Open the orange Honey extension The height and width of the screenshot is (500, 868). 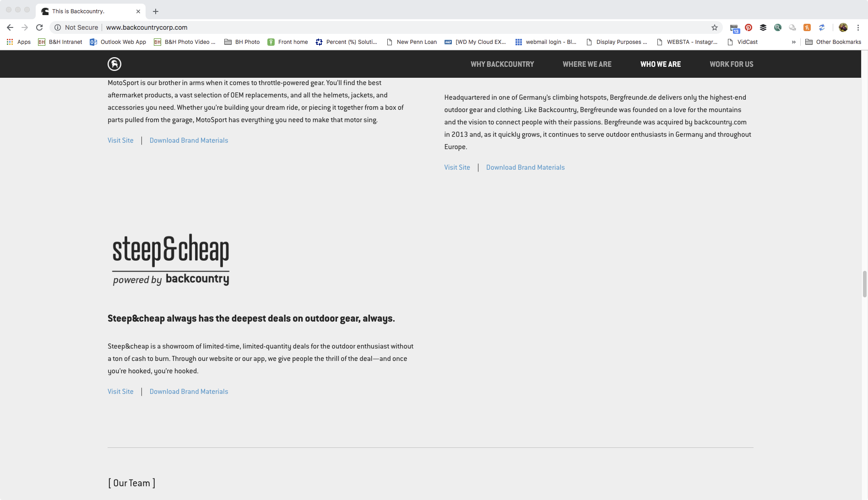pyautogui.click(x=807, y=27)
